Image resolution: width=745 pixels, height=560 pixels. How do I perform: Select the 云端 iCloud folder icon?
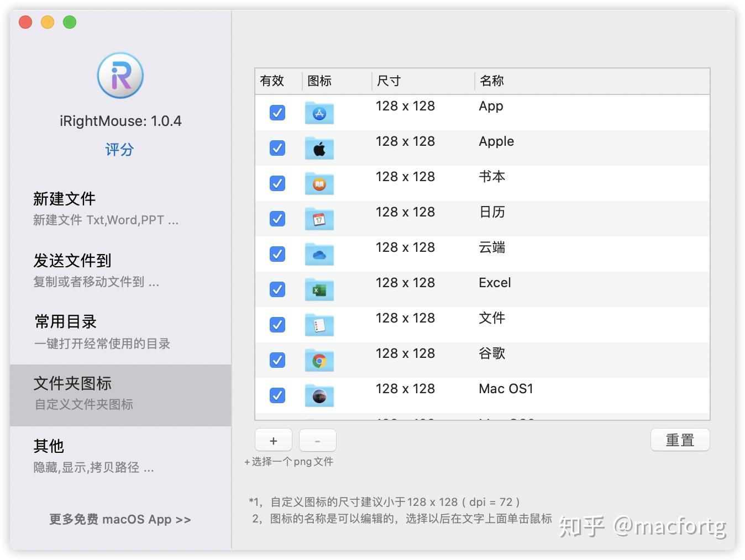319,254
